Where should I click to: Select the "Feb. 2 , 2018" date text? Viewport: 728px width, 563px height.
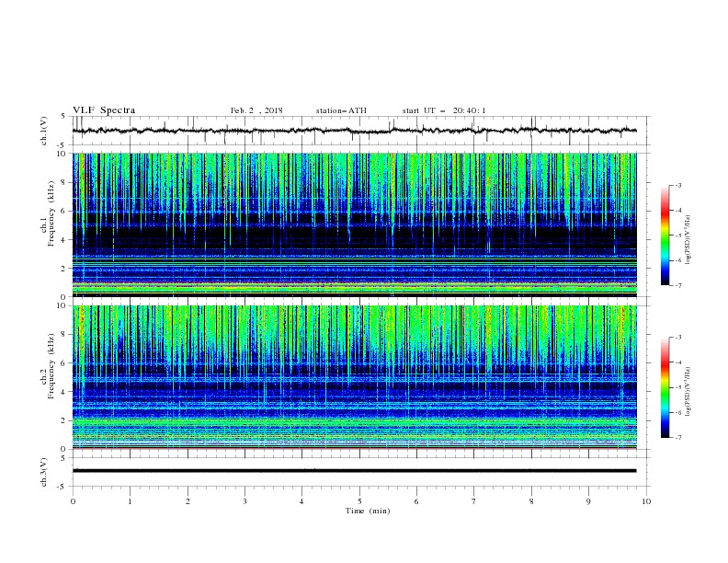[x=256, y=110]
